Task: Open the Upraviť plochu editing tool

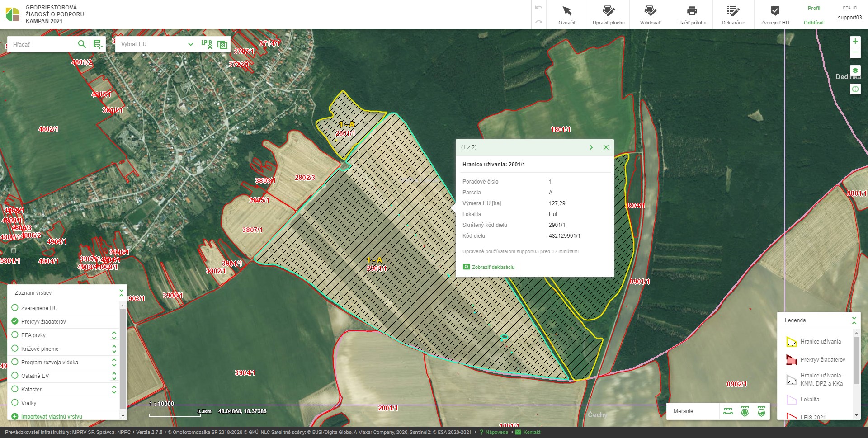Action: pos(609,14)
